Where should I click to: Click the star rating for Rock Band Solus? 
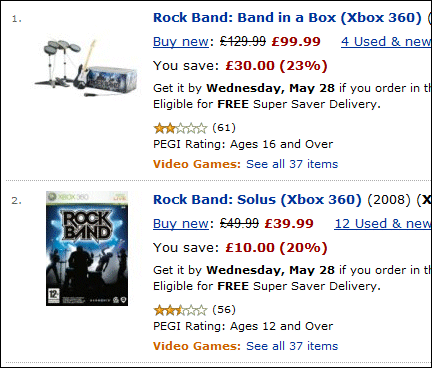(180, 310)
